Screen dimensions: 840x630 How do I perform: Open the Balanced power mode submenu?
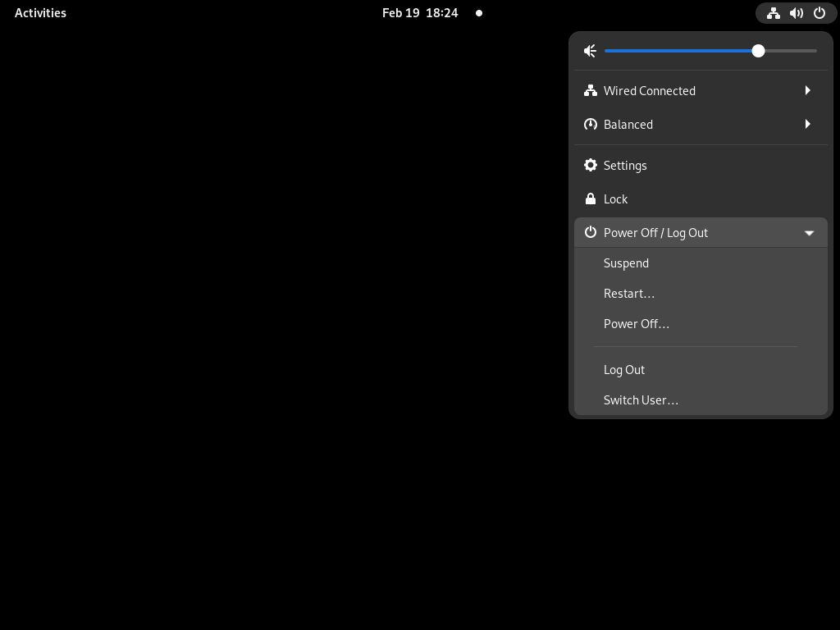[701, 125]
